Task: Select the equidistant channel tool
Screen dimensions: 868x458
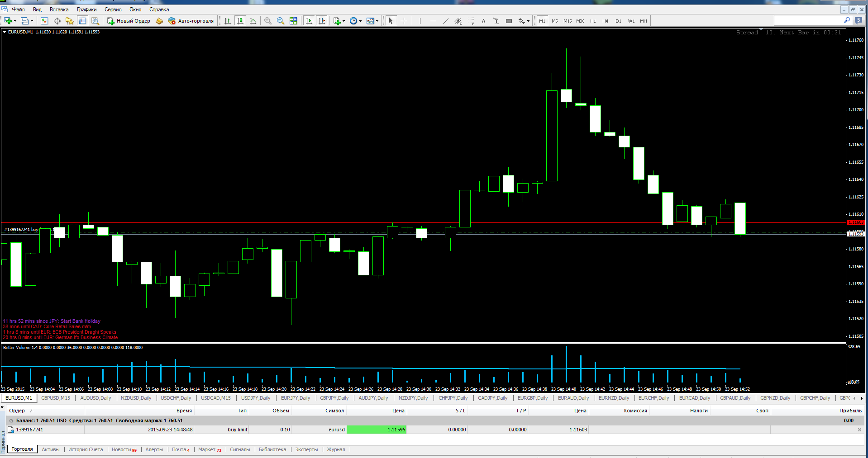Action: [458, 21]
